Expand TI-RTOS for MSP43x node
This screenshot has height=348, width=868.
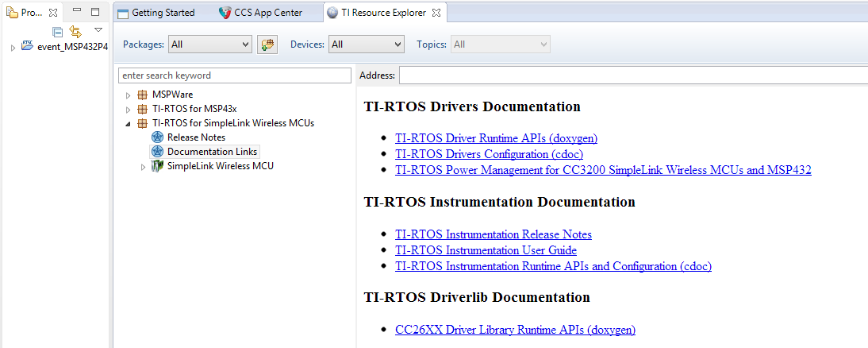[x=128, y=109]
